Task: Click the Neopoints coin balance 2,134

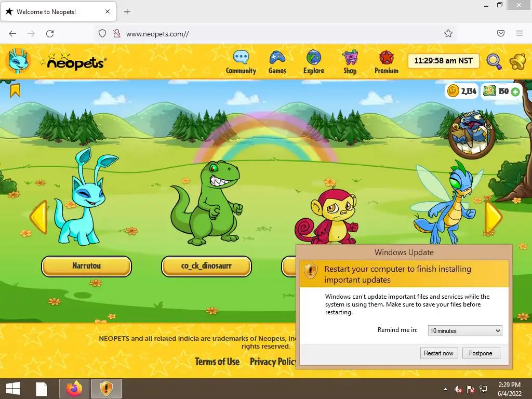Action: (x=462, y=91)
